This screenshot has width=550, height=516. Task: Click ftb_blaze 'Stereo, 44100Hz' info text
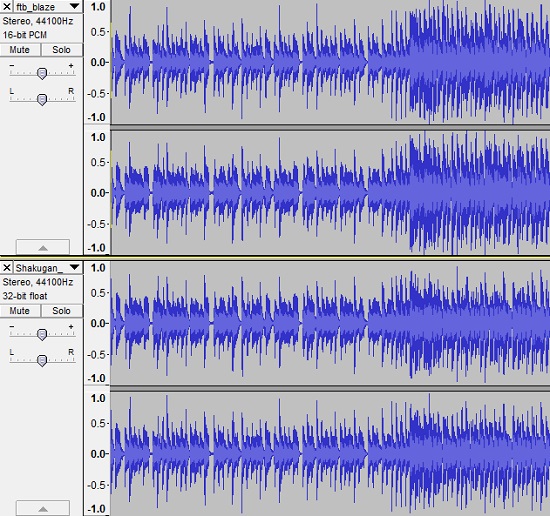(x=38, y=21)
